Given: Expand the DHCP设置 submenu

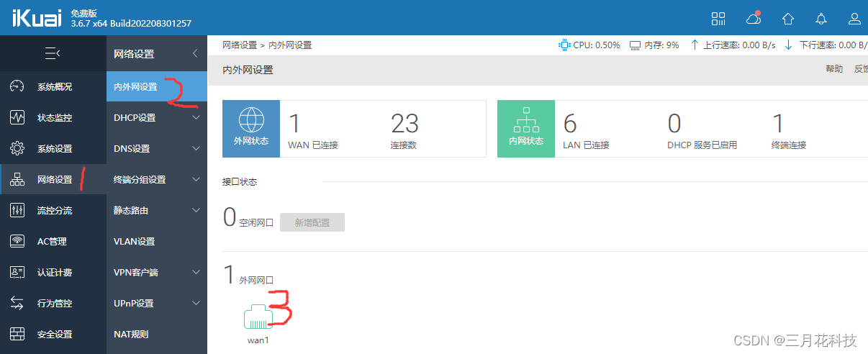Looking at the screenshot, I should click(x=196, y=118).
